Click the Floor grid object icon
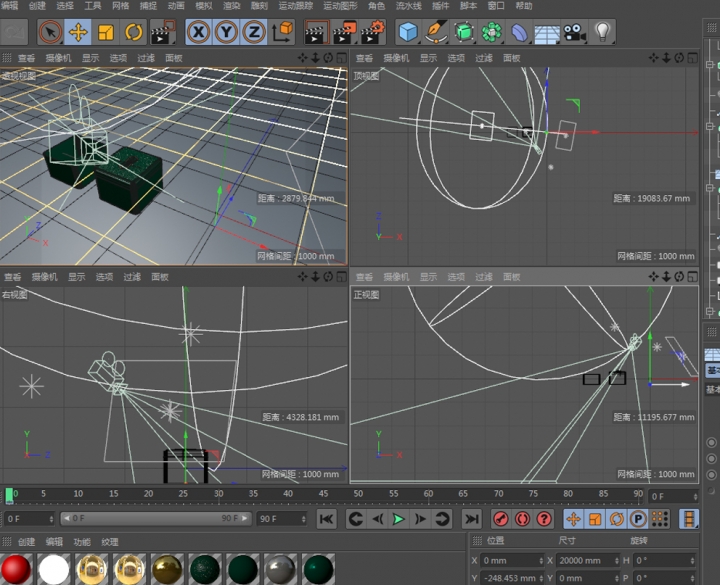 pos(546,32)
